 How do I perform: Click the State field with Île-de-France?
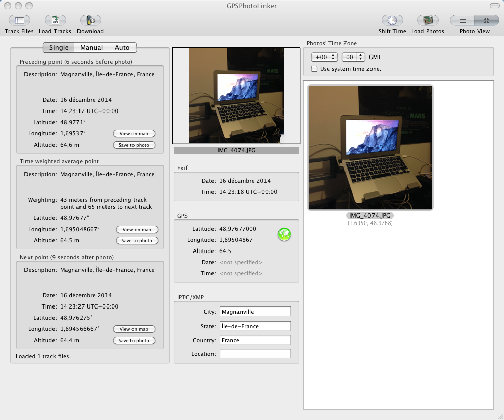pyautogui.click(x=255, y=326)
